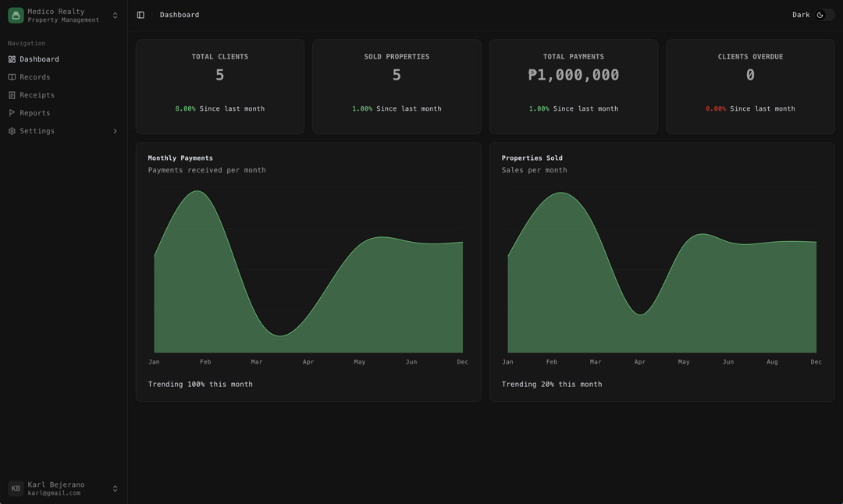Click the Clients Overdue stat card

(751, 87)
